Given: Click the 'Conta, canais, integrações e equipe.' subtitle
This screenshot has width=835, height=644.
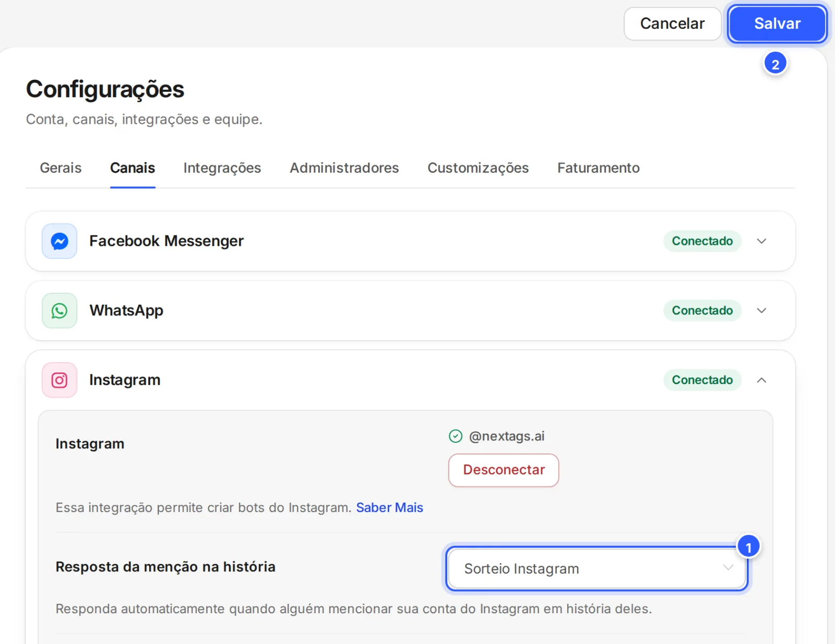Looking at the screenshot, I should 144,120.
